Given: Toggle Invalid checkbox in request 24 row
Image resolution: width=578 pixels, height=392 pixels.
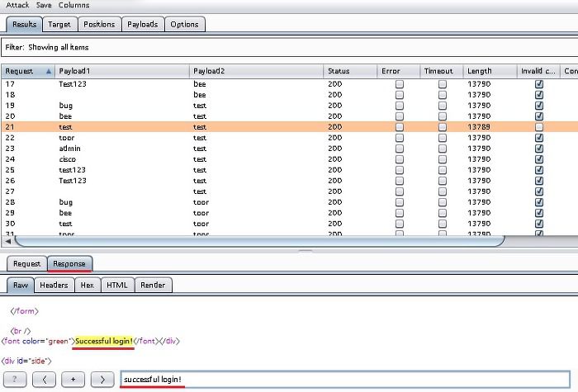Looking at the screenshot, I should pos(539,159).
